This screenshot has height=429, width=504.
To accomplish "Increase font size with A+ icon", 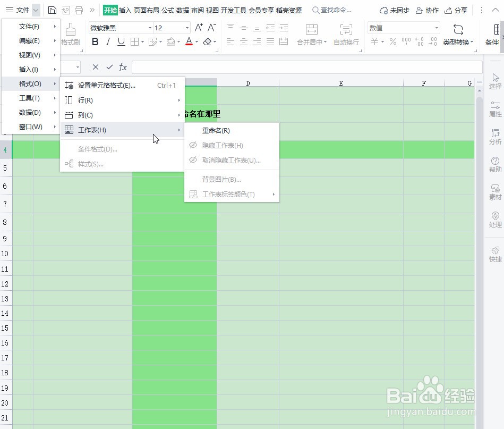I will tap(199, 28).
